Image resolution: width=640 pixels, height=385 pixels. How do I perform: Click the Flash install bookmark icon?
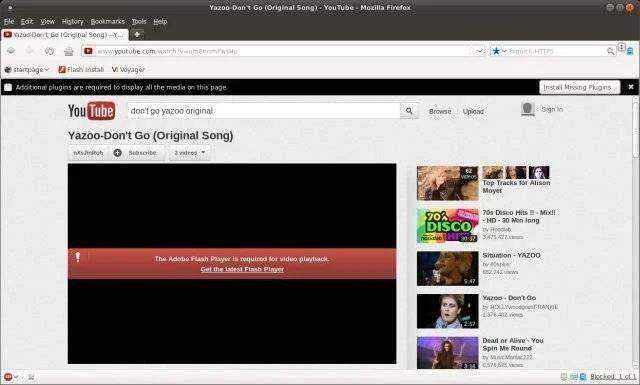pos(62,69)
